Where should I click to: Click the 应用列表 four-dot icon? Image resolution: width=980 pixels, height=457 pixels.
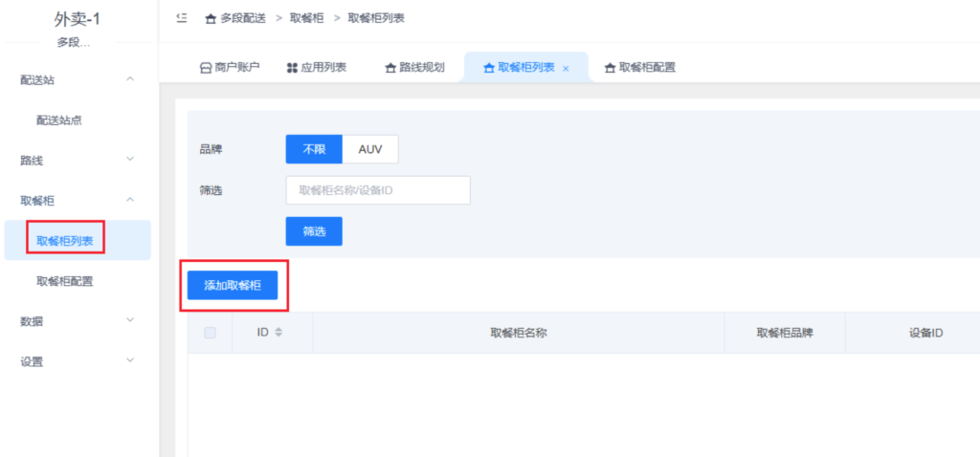point(292,68)
